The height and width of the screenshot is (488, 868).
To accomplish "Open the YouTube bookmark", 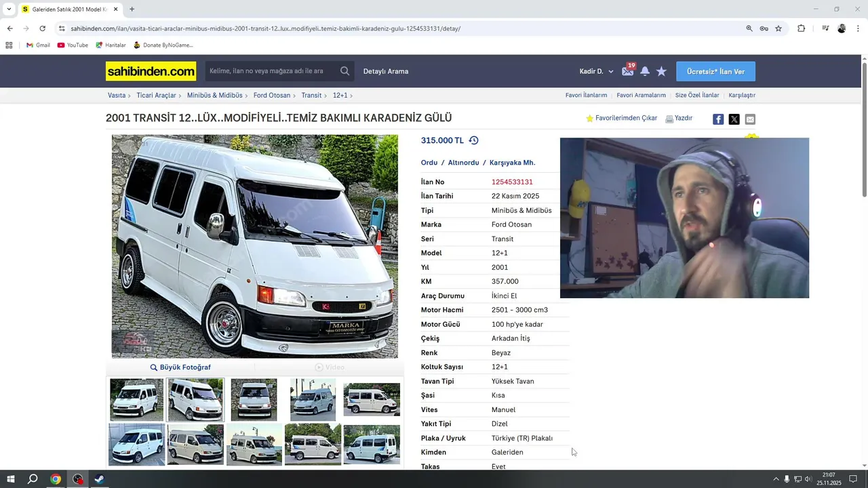I will [x=73, y=45].
